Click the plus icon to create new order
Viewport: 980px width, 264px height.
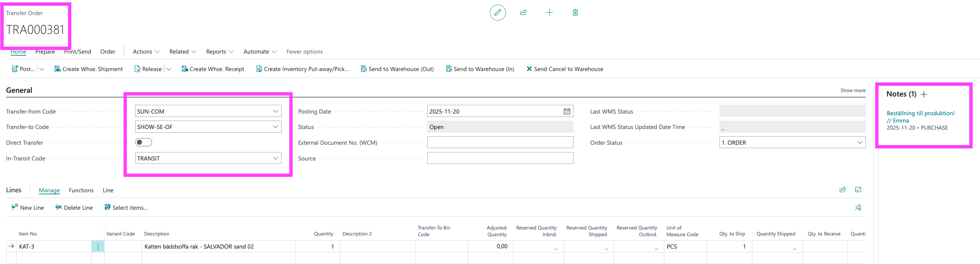(549, 12)
